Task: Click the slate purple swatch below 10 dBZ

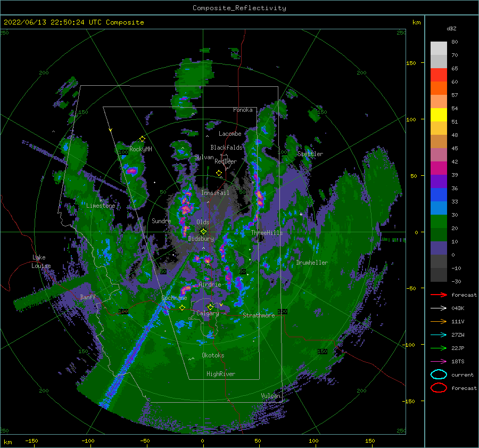Action: (439, 248)
